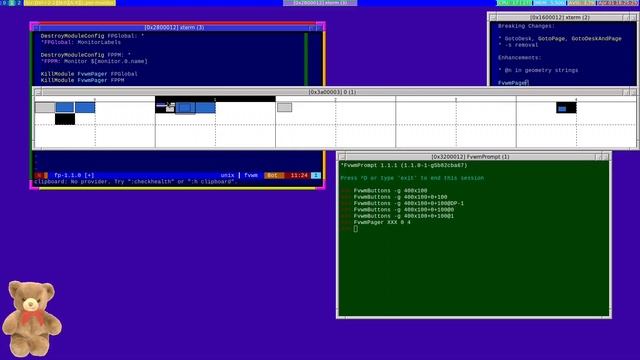Screen dimensions: 640x360
Task: Click the pink status block at far right
Action: [618, 3]
